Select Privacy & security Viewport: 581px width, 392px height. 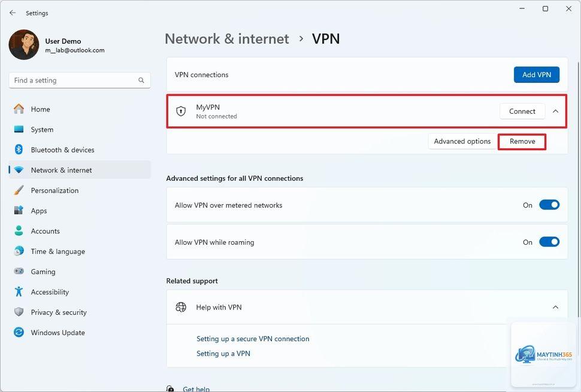80,312
